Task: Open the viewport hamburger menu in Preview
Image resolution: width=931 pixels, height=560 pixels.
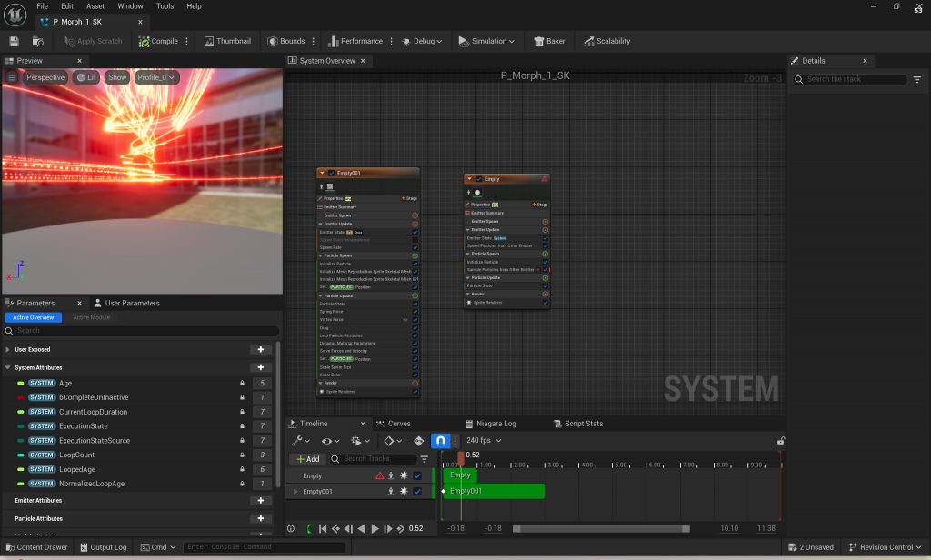Action: click(11, 77)
